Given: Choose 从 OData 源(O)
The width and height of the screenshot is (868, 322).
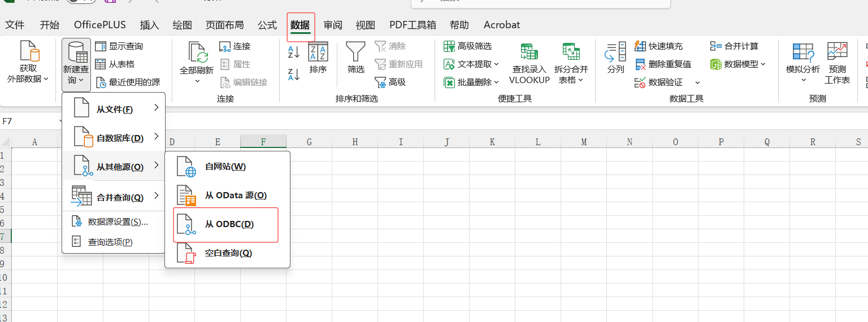Looking at the screenshot, I should click(227, 195).
